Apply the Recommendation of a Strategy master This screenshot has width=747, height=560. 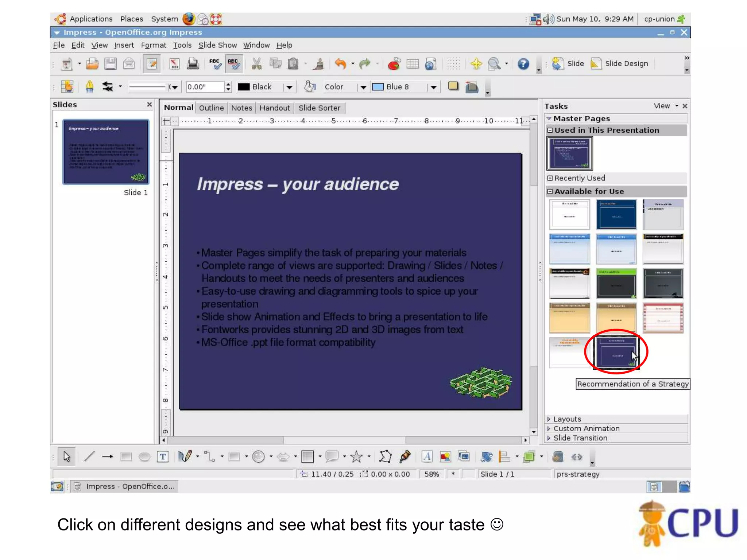pyautogui.click(x=616, y=353)
